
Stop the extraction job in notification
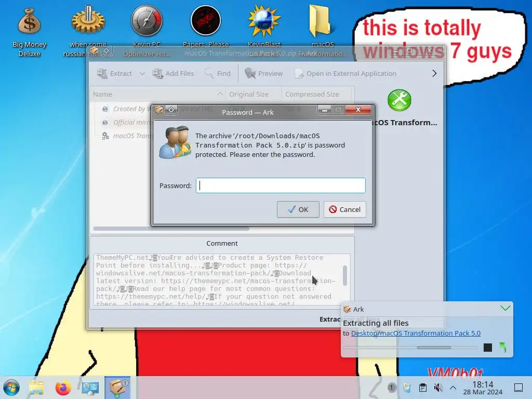point(487,348)
